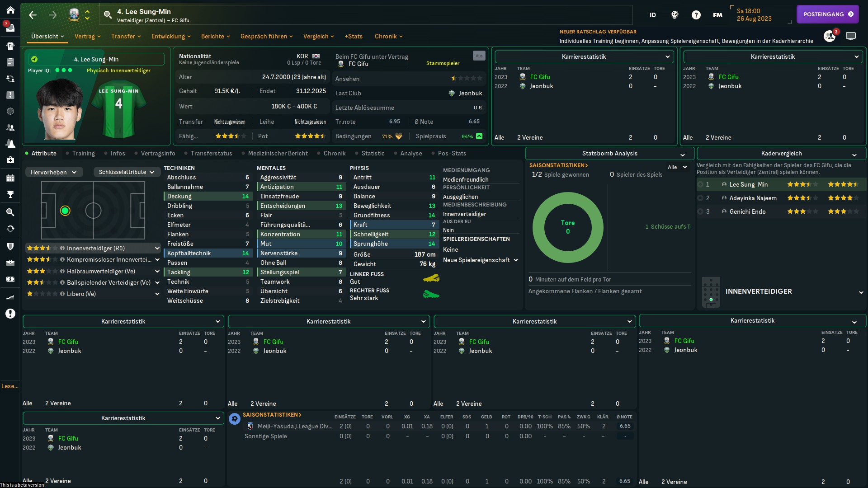
Task: Click the position marker on the pitch
Action: [65, 211]
